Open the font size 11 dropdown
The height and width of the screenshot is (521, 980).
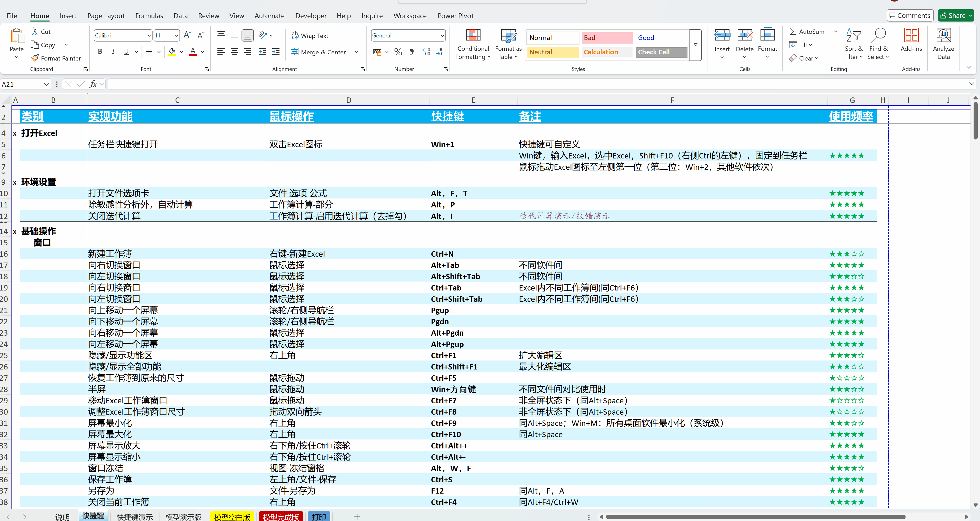176,36
